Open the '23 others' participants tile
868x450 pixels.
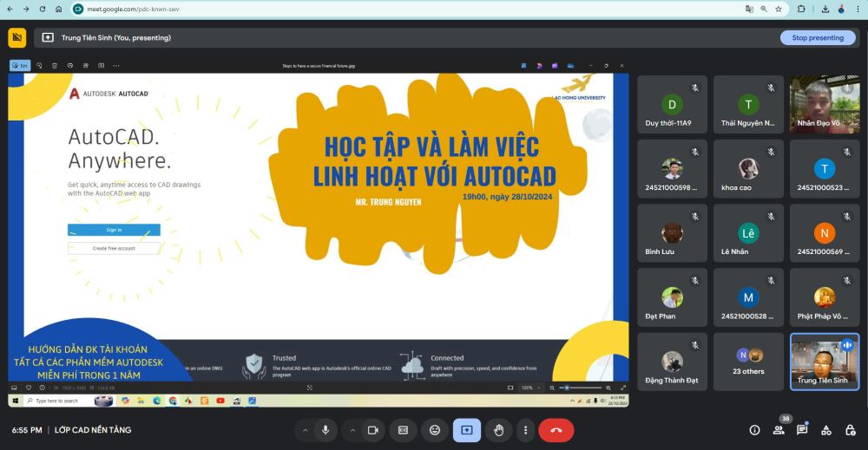pos(749,362)
